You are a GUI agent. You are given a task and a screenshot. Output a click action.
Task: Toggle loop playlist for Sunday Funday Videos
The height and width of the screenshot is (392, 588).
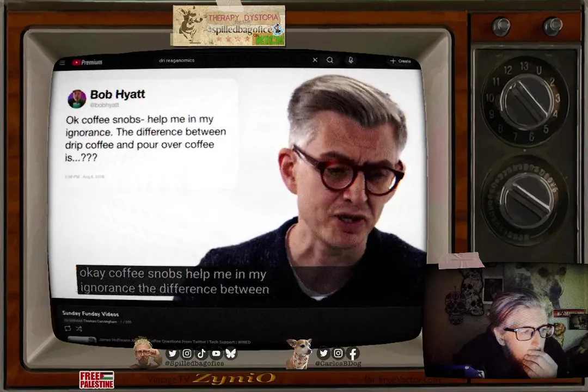[68, 329]
